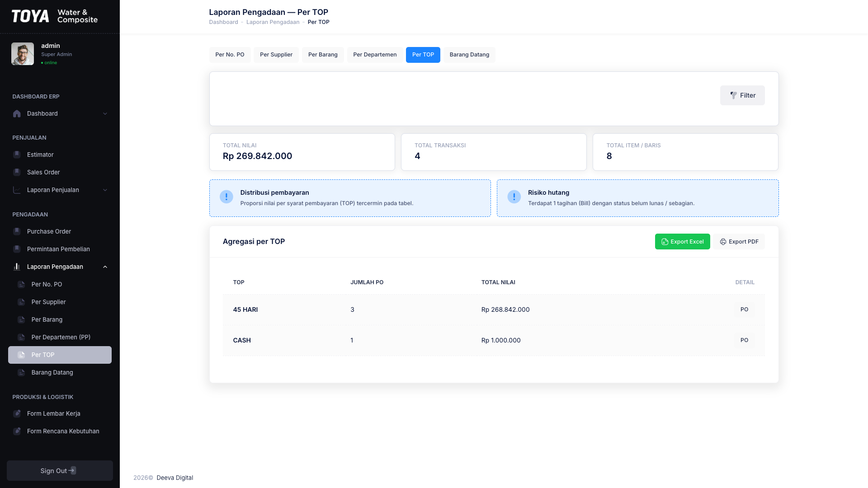The image size is (868, 488).
Task: Open PO detail for 45 HARI row
Action: [744, 310]
